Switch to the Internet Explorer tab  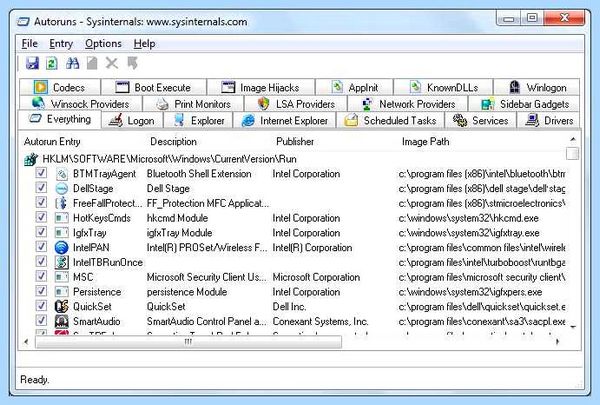pyautogui.click(x=285, y=121)
